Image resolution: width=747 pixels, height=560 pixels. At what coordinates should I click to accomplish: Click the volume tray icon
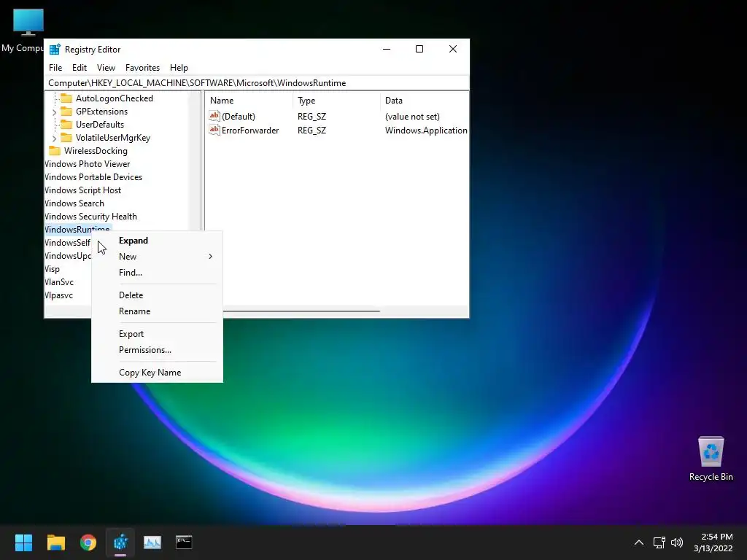pyautogui.click(x=676, y=542)
